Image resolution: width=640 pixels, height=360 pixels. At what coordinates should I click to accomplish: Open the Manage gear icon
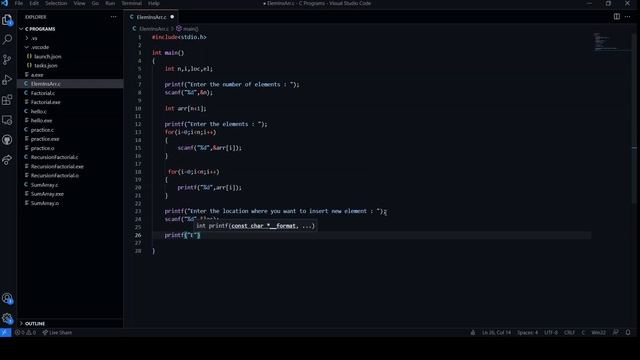pyautogui.click(x=7, y=318)
